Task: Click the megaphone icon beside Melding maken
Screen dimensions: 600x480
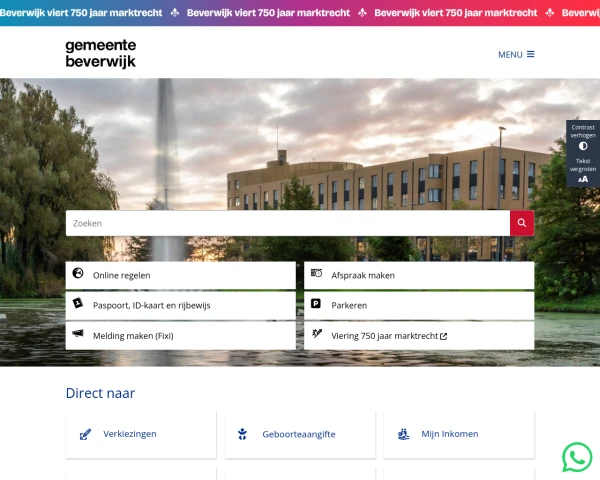Action: (x=78, y=333)
